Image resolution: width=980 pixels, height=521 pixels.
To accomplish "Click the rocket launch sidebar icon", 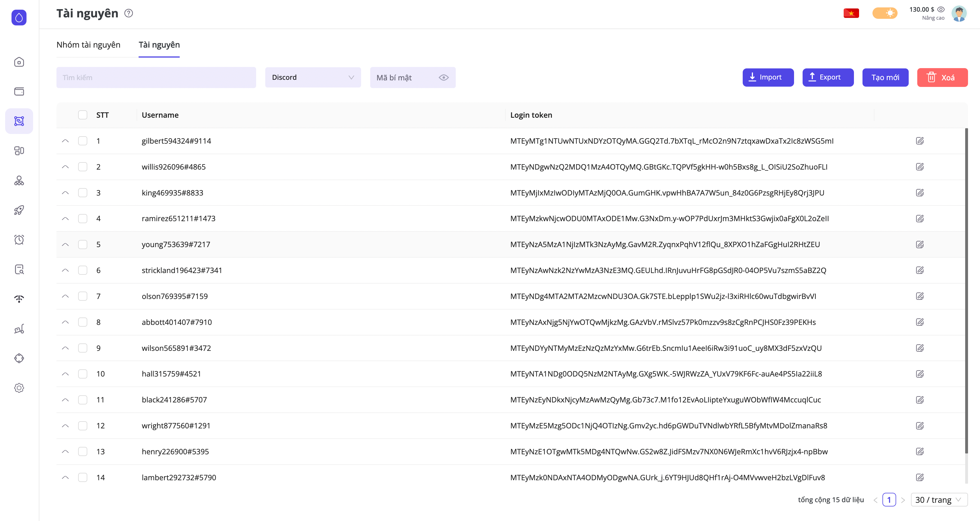I will (x=19, y=210).
